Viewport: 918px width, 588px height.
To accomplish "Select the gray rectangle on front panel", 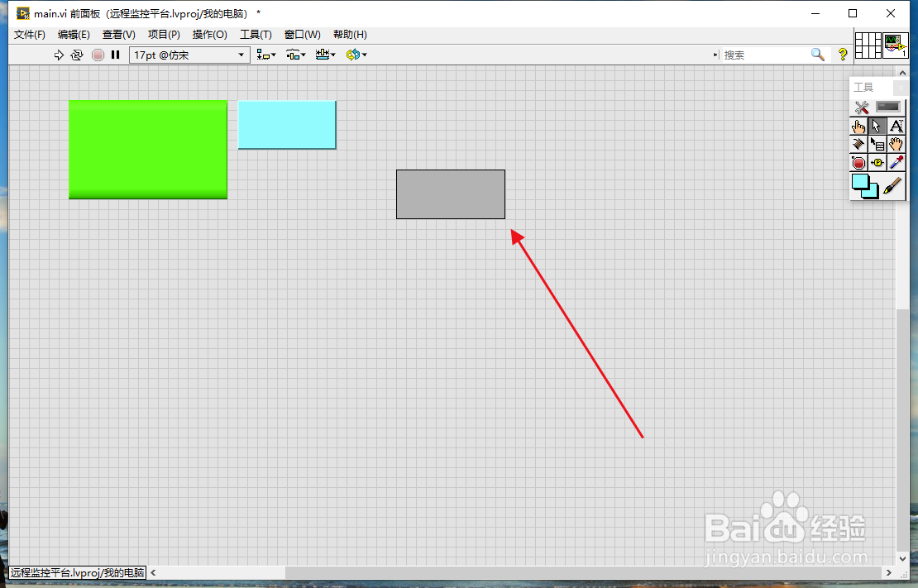I will [451, 194].
